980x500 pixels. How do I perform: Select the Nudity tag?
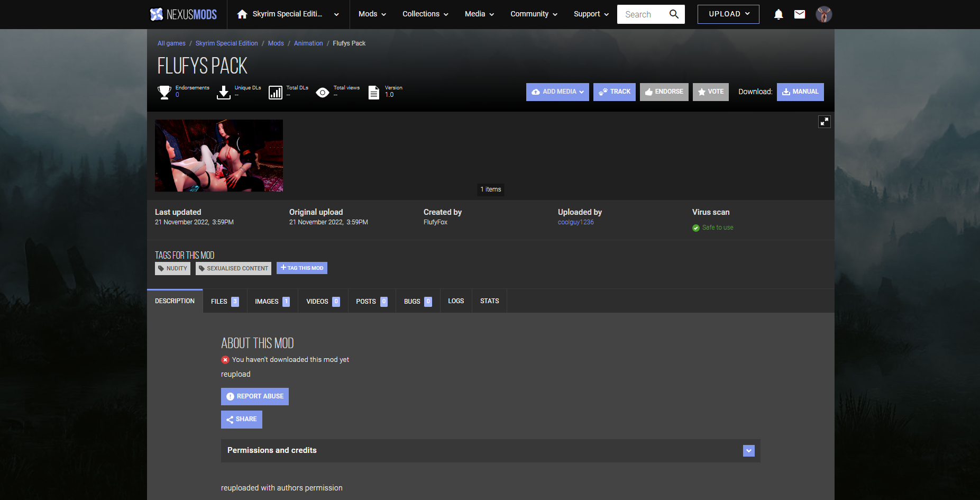pos(173,269)
